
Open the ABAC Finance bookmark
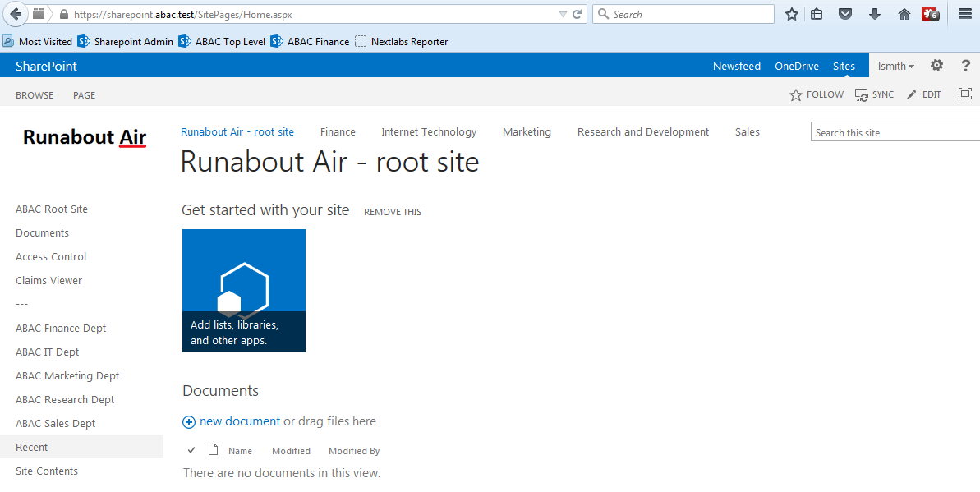pos(310,42)
